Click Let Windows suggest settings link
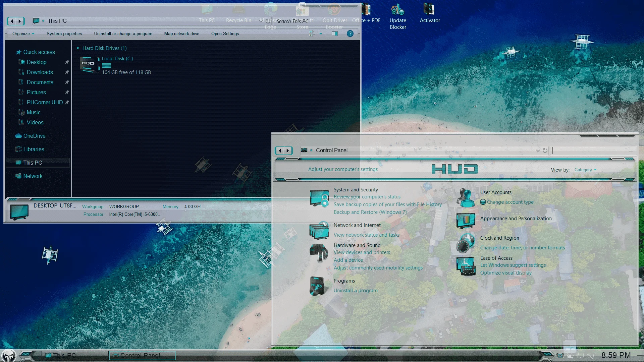This screenshot has height=362, width=644. point(513,265)
